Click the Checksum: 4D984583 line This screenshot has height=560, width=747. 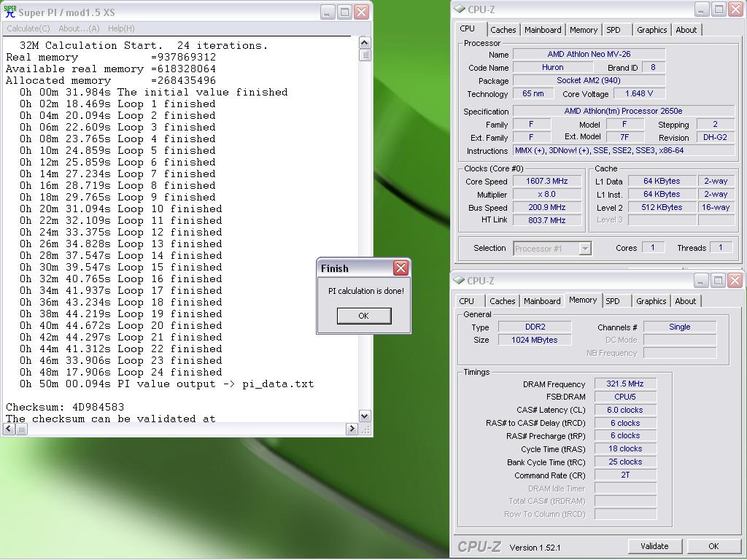click(x=65, y=407)
